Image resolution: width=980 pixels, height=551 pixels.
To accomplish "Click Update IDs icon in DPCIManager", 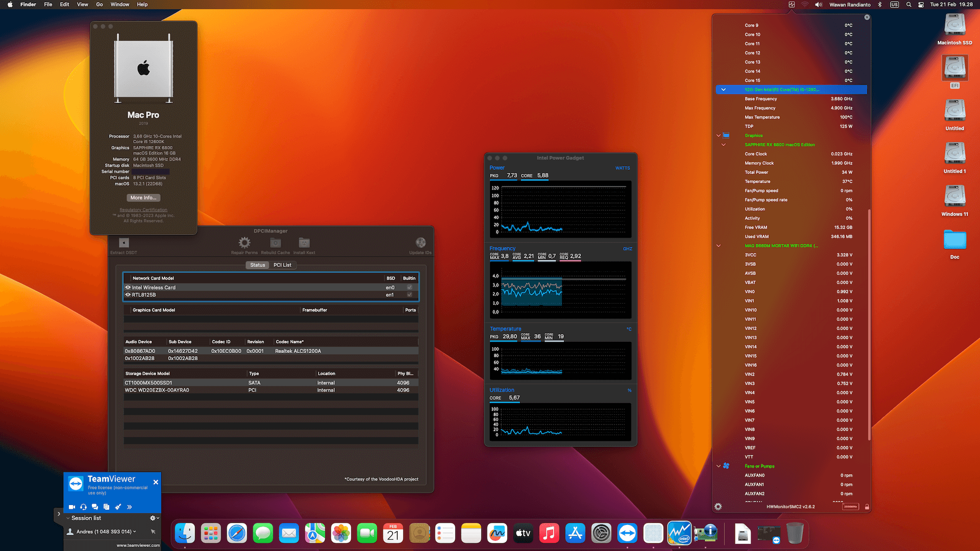I will point(421,243).
